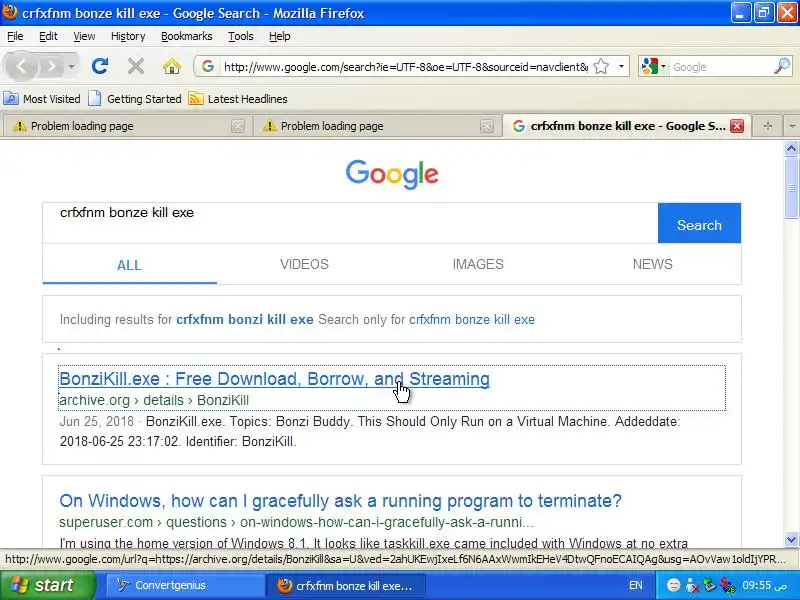
Task: Click the toolbar Google search box
Action: pyautogui.click(x=720, y=67)
